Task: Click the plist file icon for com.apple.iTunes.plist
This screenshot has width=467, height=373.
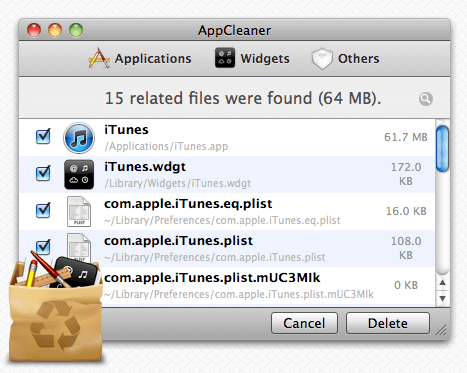Action: [79, 247]
